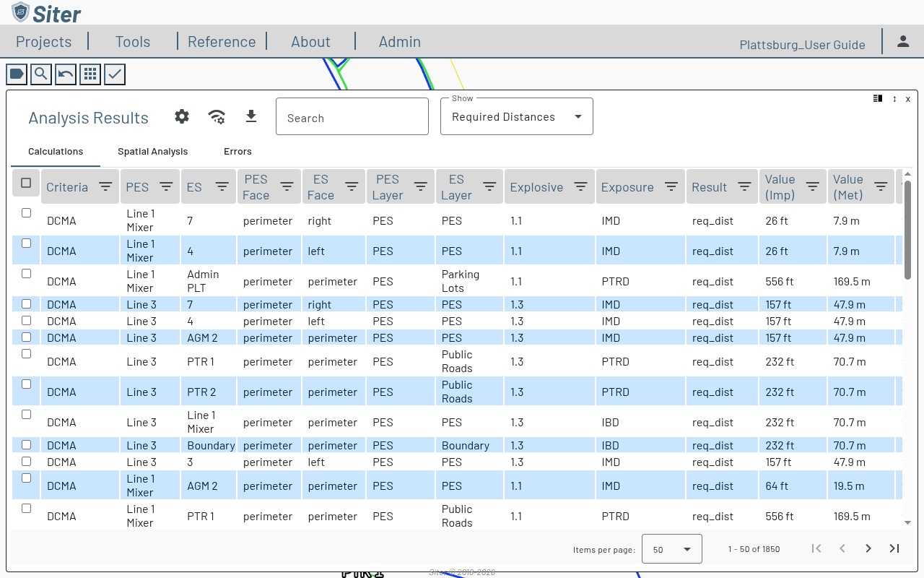Check the Line 3 Boundary row checkbox

(x=26, y=444)
